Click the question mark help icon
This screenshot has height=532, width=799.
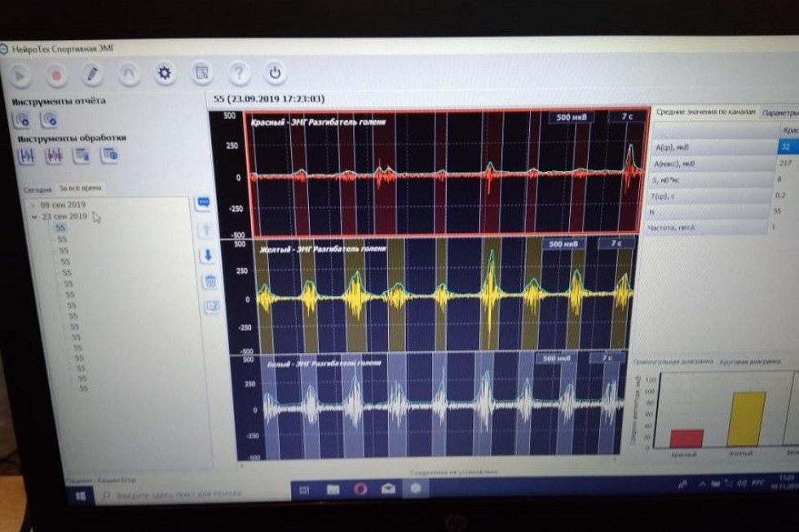pos(238,73)
